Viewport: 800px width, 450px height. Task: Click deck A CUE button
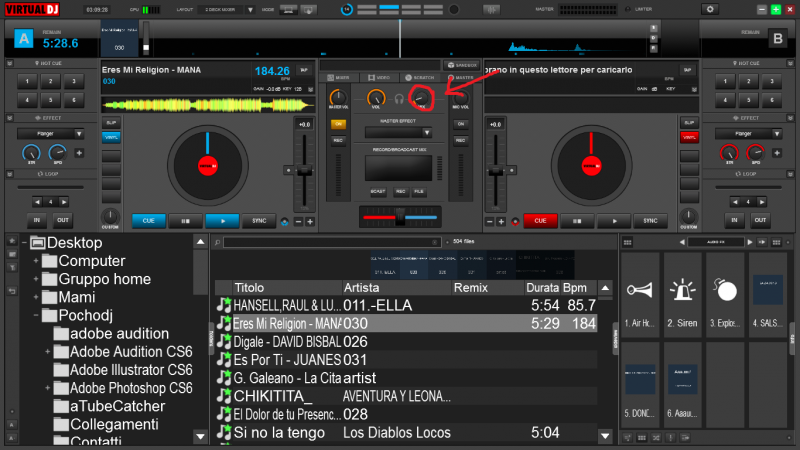click(x=148, y=221)
